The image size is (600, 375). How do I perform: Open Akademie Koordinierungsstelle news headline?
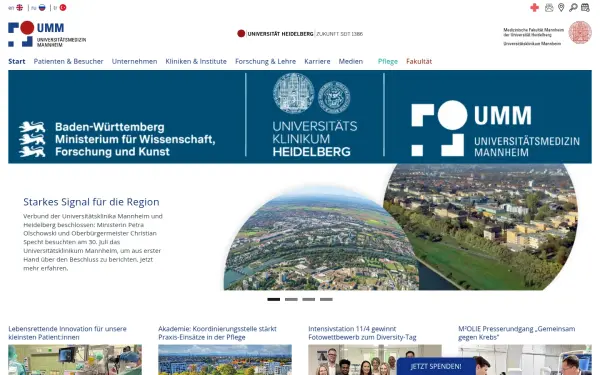(x=217, y=333)
